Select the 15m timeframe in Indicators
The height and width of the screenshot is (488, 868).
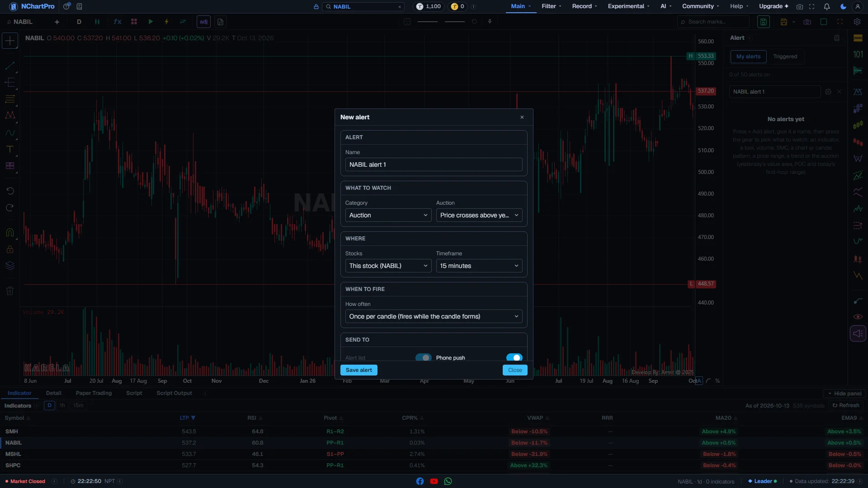[x=78, y=405]
